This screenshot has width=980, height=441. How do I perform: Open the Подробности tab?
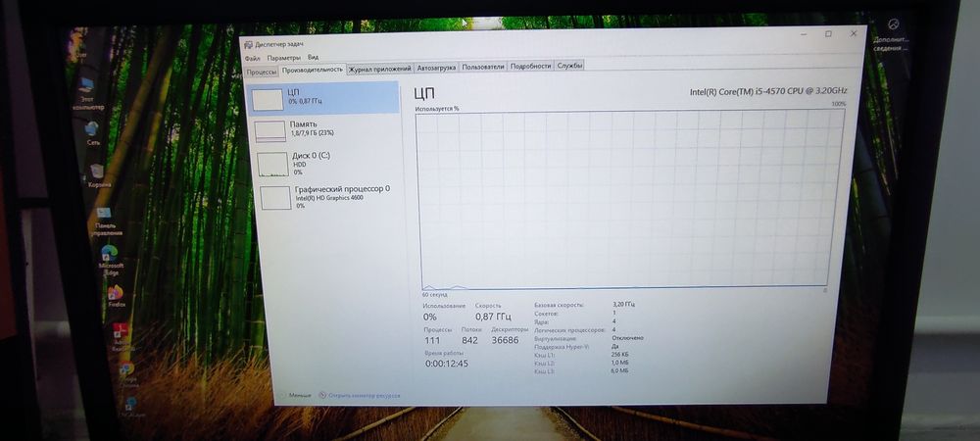pyautogui.click(x=530, y=66)
